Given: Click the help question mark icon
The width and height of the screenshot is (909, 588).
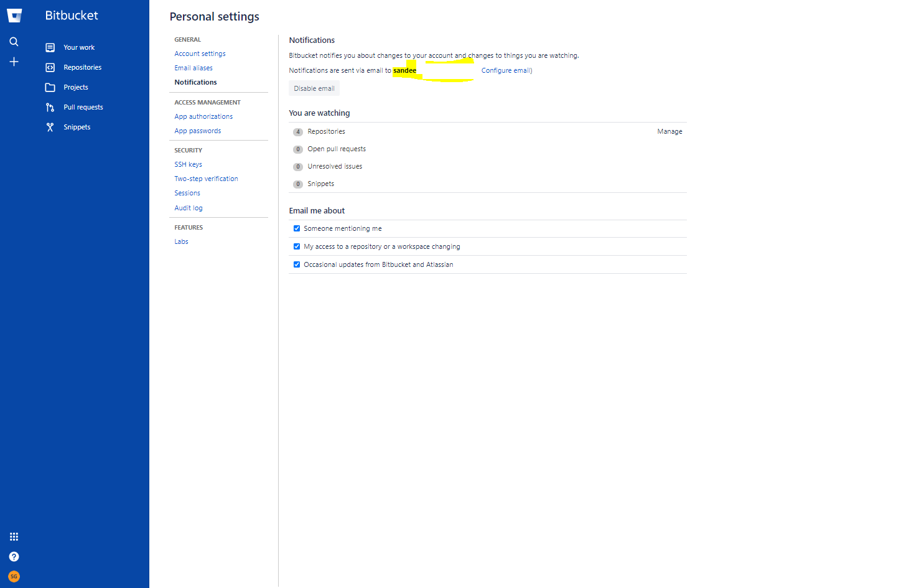Looking at the screenshot, I should 14,556.
